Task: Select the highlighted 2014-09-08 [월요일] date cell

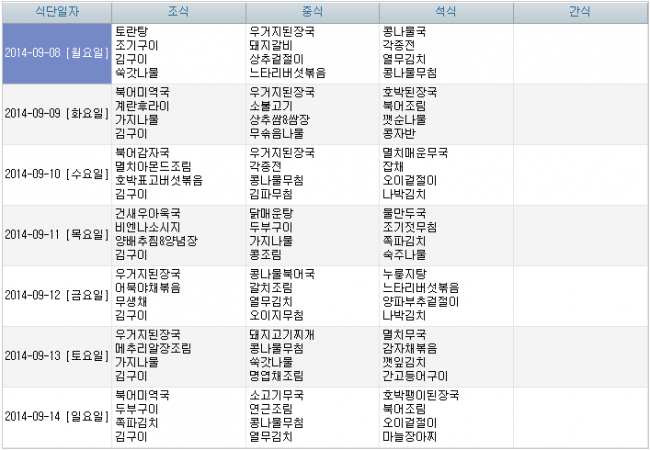Action: pyautogui.click(x=56, y=52)
